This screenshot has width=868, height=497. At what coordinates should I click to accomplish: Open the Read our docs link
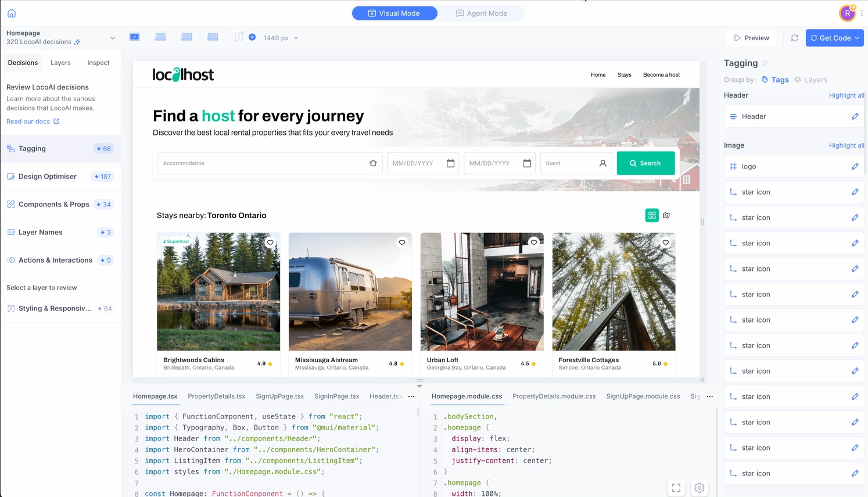click(x=33, y=121)
